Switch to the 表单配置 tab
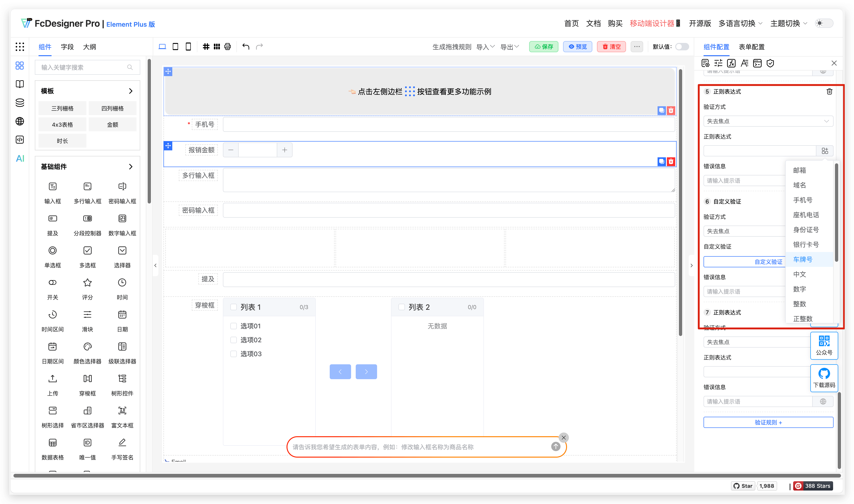This screenshot has width=854, height=504. click(x=752, y=47)
